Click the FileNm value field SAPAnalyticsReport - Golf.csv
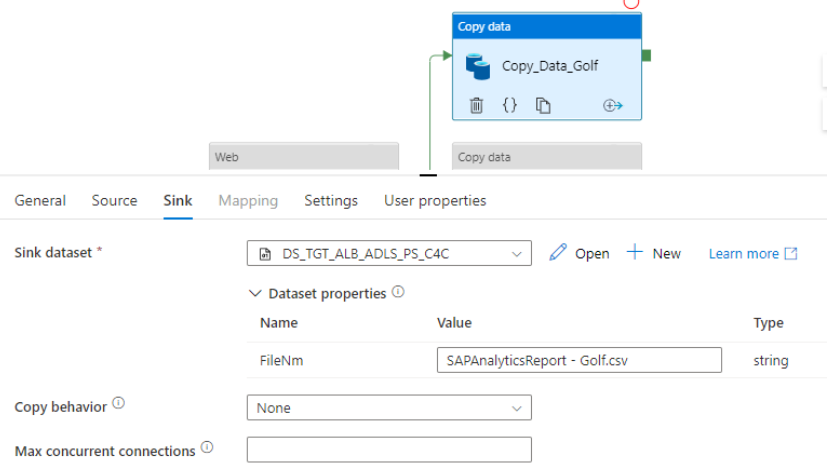 point(579,360)
